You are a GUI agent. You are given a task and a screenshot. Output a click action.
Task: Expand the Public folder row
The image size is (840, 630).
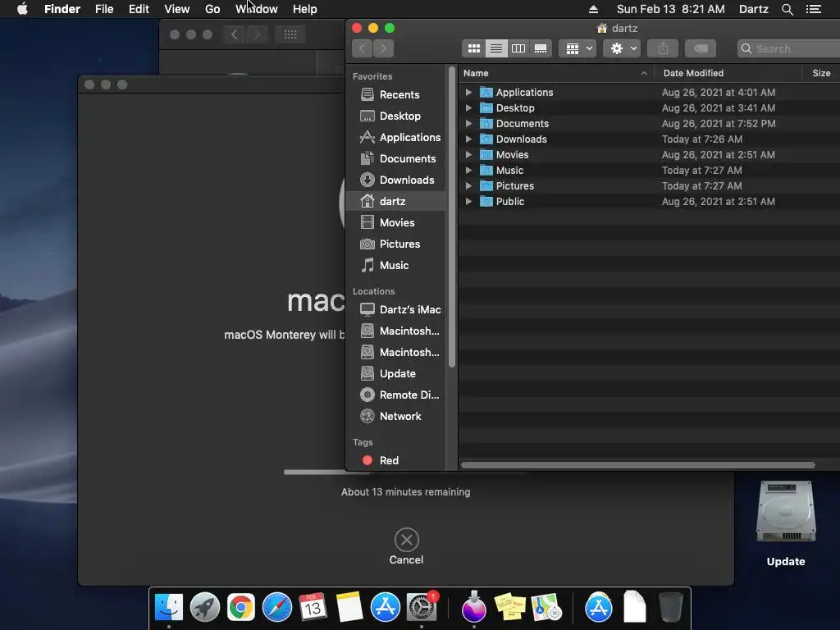pyautogui.click(x=468, y=202)
